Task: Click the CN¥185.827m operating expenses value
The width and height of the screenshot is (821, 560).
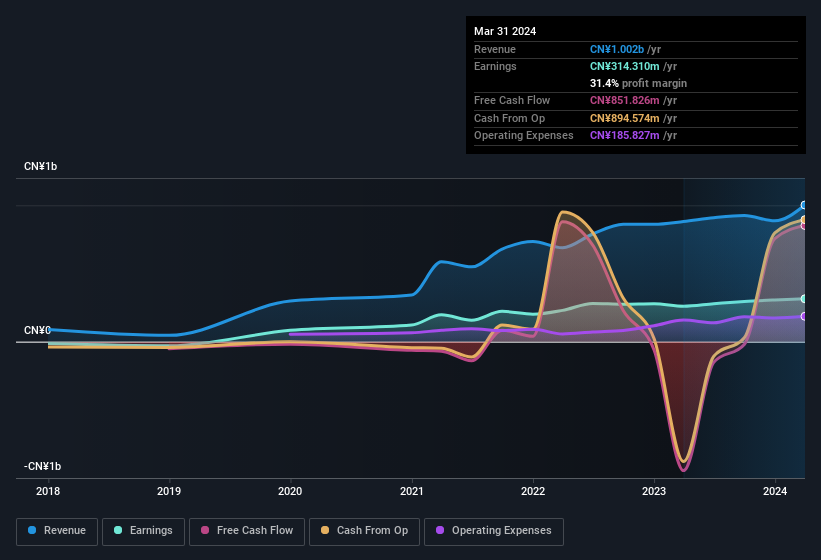Action: (x=625, y=136)
